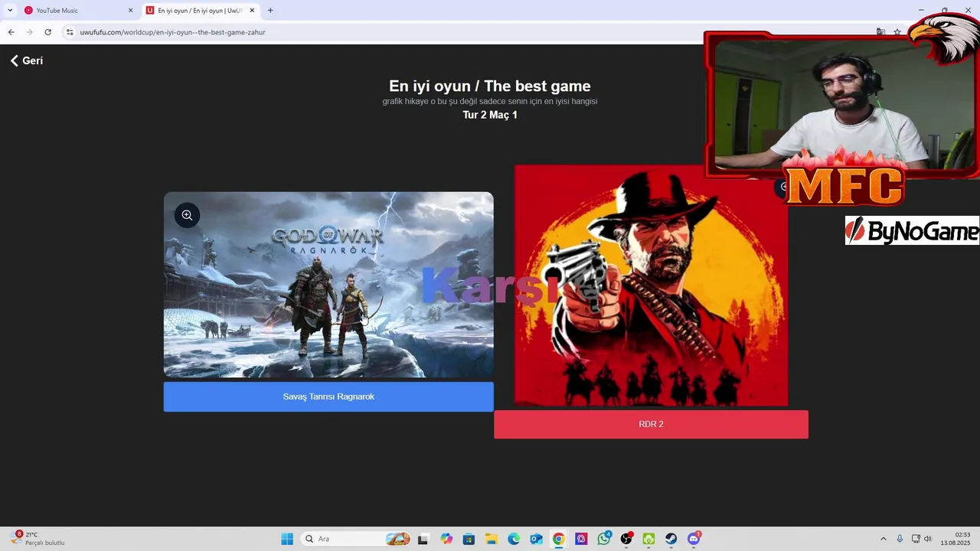Open File Explorer from the taskbar
Image resolution: width=980 pixels, height=551 pixels.
tap(492, 539)
